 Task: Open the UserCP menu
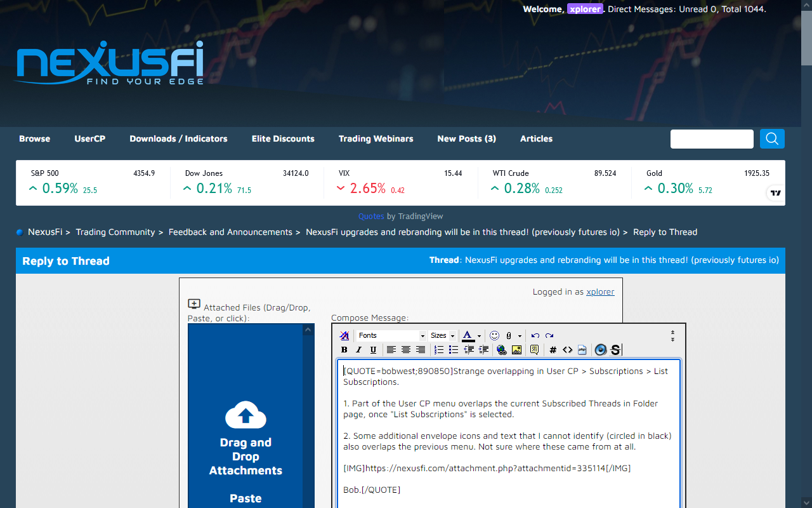[x=90, y=138]
